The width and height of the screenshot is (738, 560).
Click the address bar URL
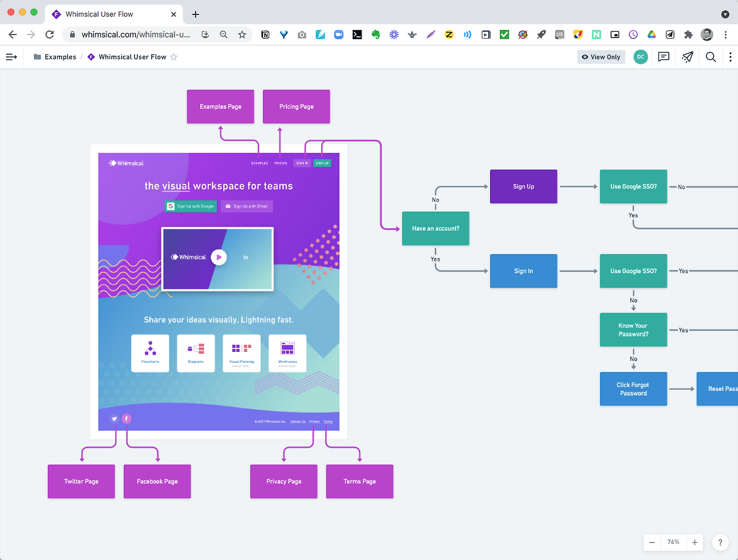pyautogui.click(x=135, y=35)
